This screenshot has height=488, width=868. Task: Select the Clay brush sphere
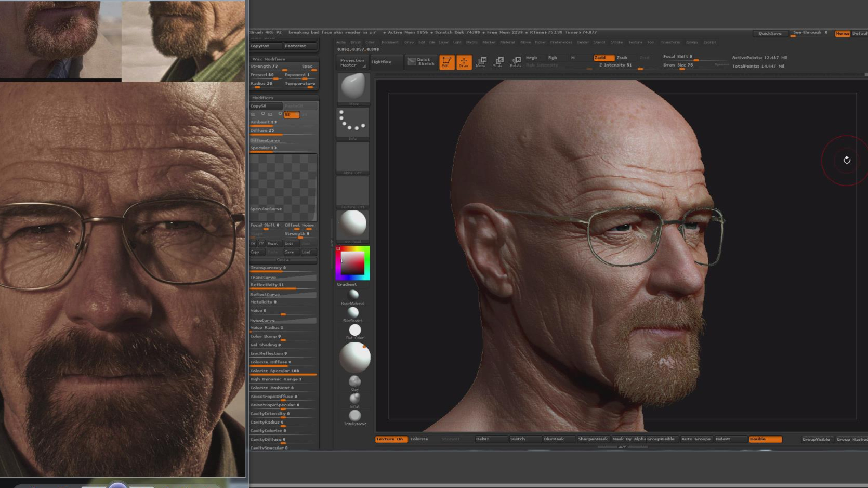[x=355, y=381]
